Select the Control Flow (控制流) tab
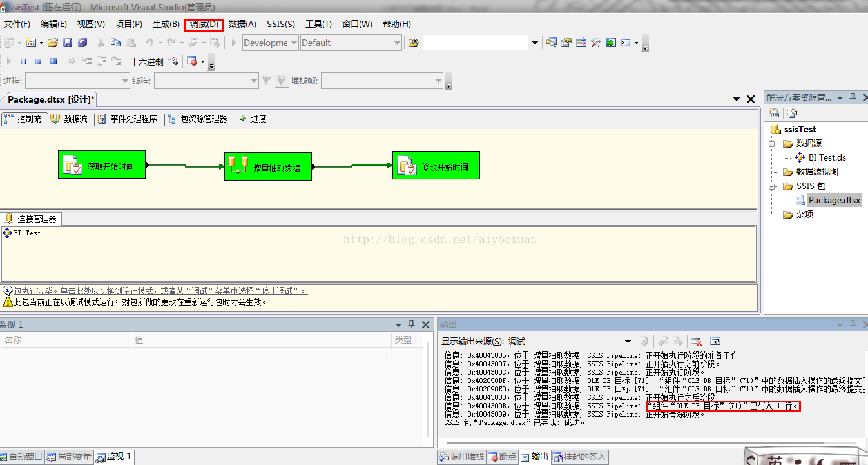 coord(24,119)
